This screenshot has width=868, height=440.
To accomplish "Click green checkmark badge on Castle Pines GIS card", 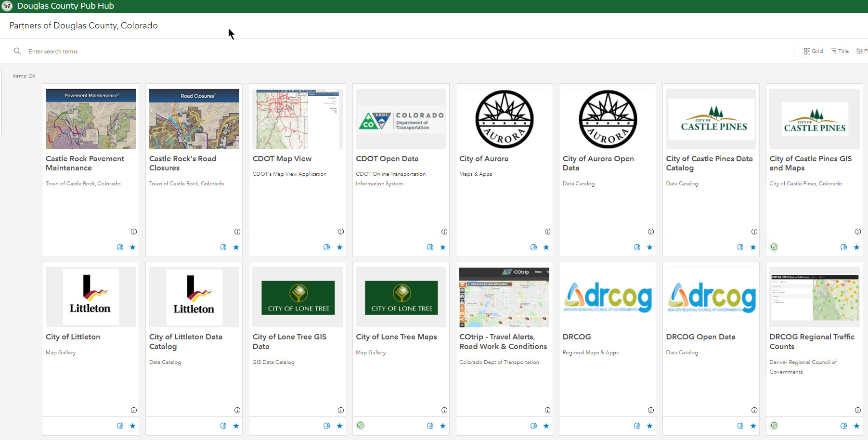I will point(774,247).
